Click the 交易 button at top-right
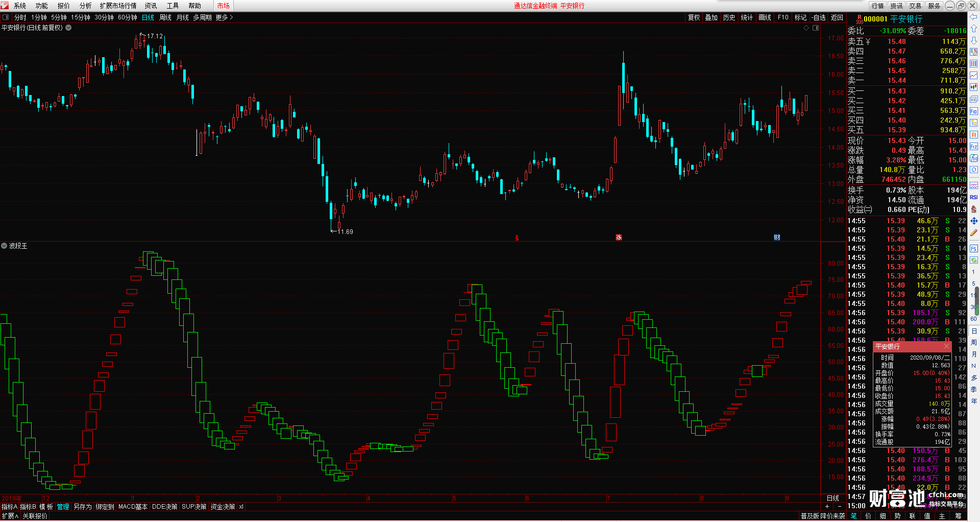This screenshot has width=980, height=522. pos(916,6)
